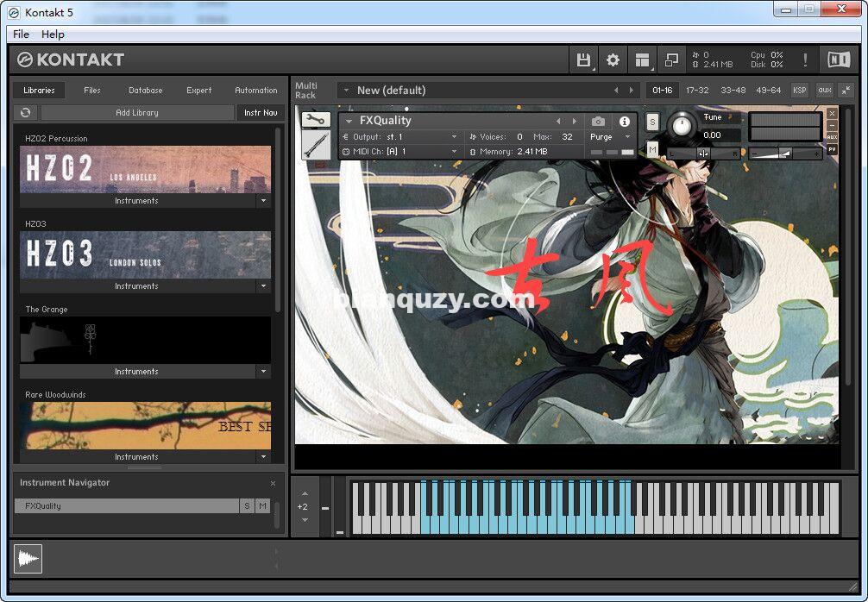Select FXQuality row in Instrument Navigator

tap(127, 505)
